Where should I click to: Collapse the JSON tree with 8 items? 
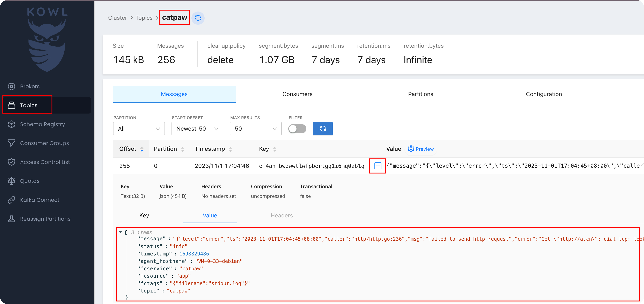(121, 232)
